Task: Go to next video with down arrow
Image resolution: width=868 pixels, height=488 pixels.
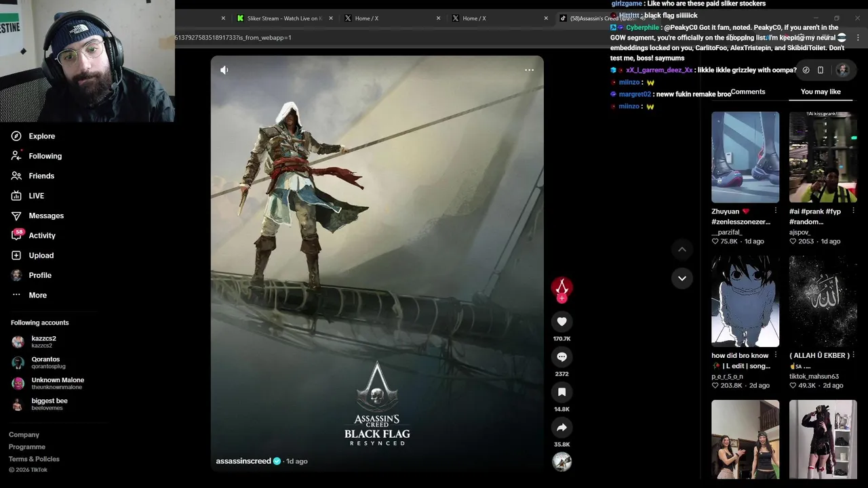Action: click(682, 278)
